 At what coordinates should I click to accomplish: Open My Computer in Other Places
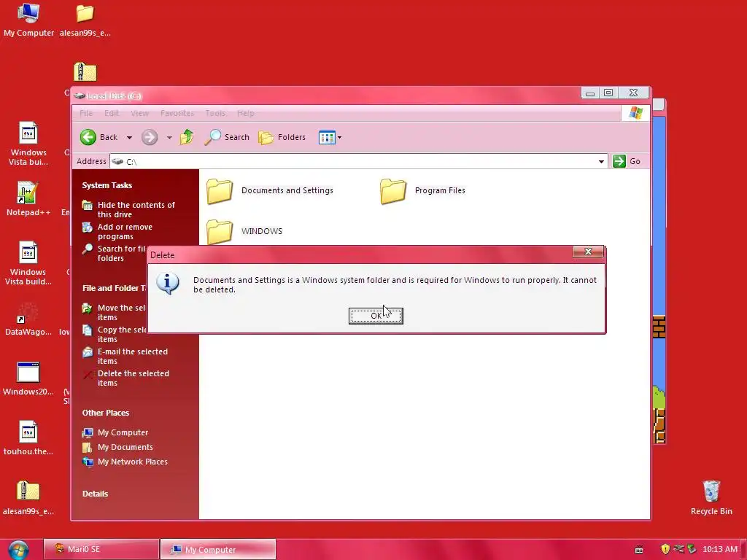[x=123, y=432]
